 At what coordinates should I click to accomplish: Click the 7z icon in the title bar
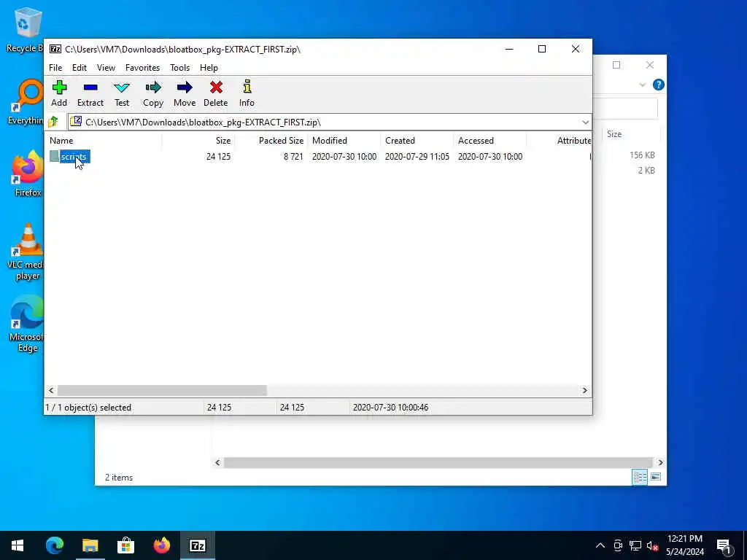coord(55,49)
